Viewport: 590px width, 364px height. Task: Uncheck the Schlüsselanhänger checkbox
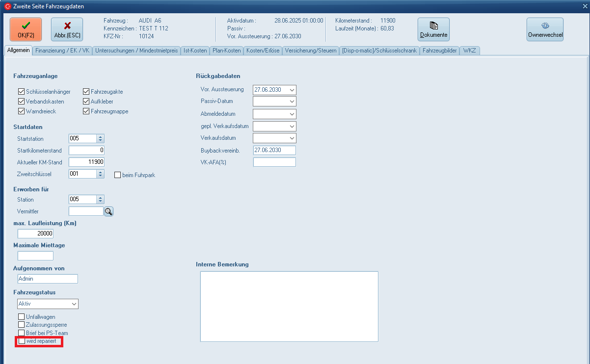pyautogui.click(x=22, y=92)
